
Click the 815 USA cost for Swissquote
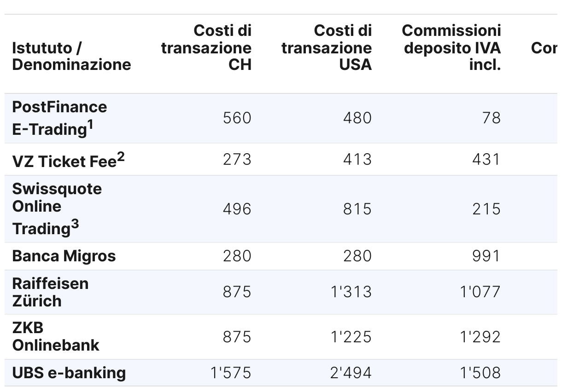click(x=357, y=209)
